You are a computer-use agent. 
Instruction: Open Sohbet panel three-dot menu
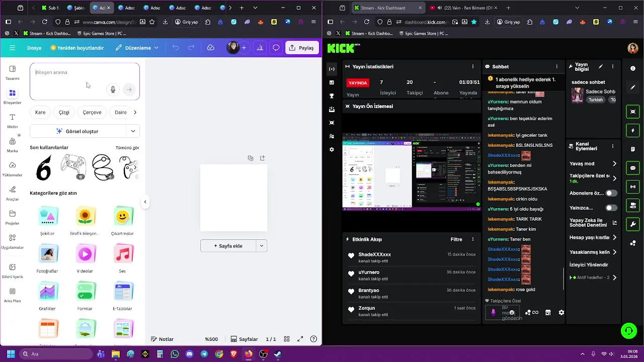click(x=556, y=66)
